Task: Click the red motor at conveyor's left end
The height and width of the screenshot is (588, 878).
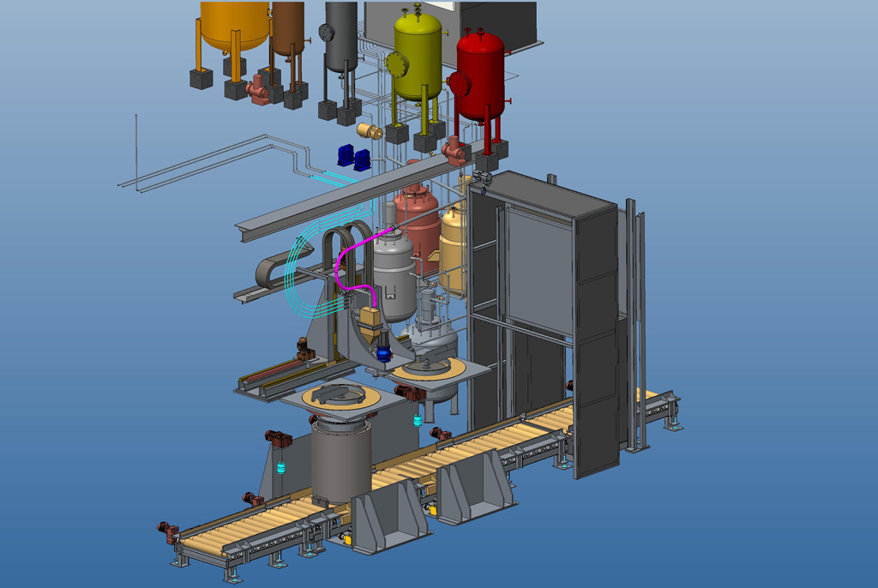Action: (170, 531)
